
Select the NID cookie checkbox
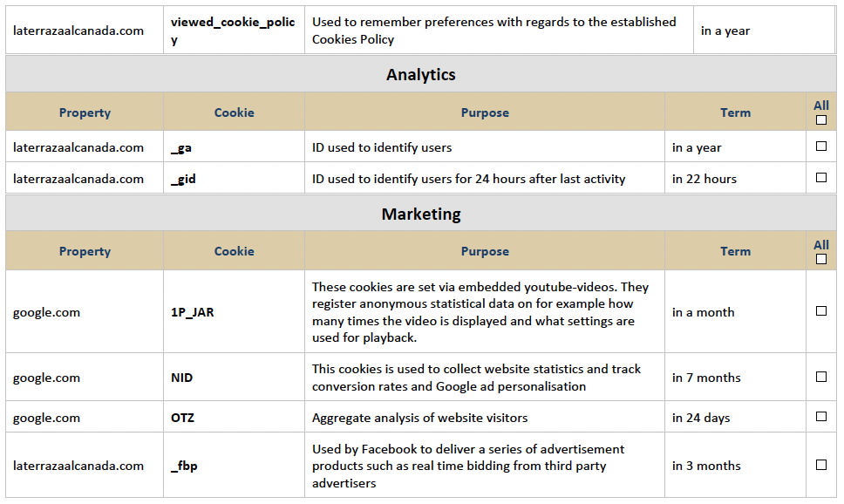coord(820,377)
